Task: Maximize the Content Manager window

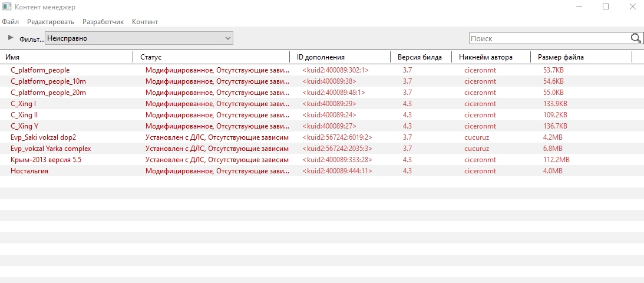Action: [605, 7]
